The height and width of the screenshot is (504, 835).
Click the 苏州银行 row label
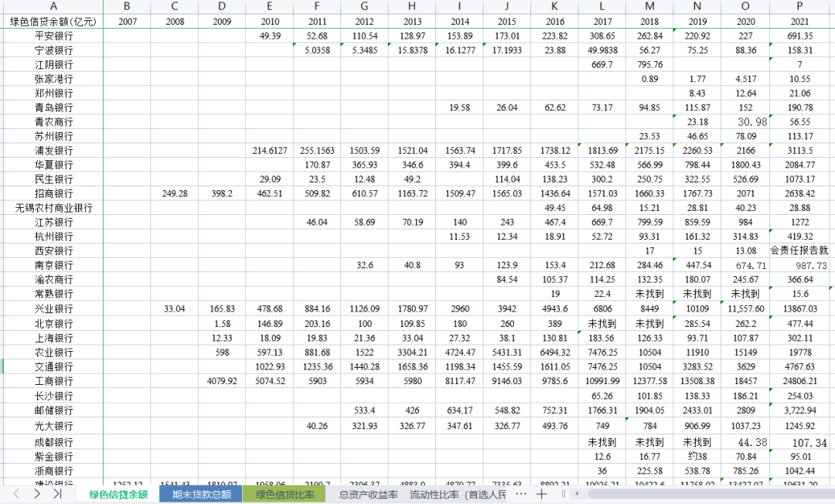[x=53, y=136]
